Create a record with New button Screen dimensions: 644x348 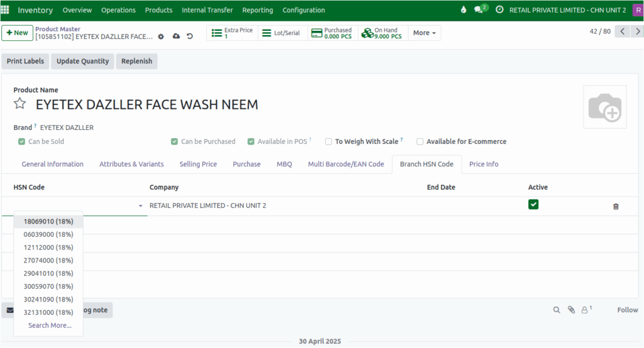point(17,33)
